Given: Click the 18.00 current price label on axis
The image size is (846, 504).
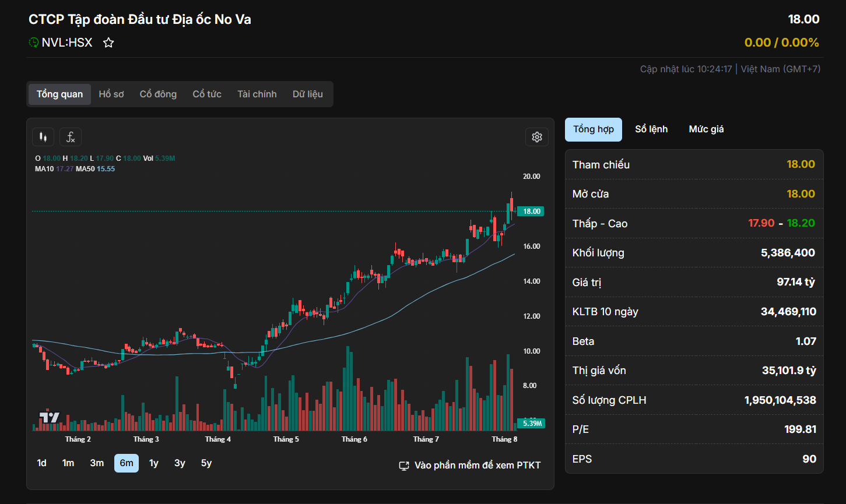Looking at the screenshot, I should point(531,212).
